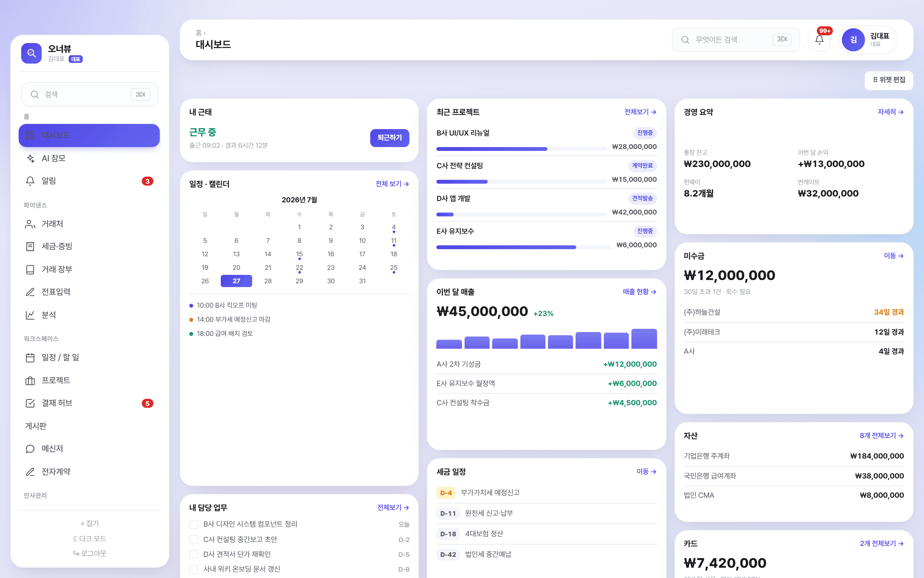Click the tallest last bar in sales chart
The height and width of the screenshot is (578, 924).
click(x=644, y=339)
